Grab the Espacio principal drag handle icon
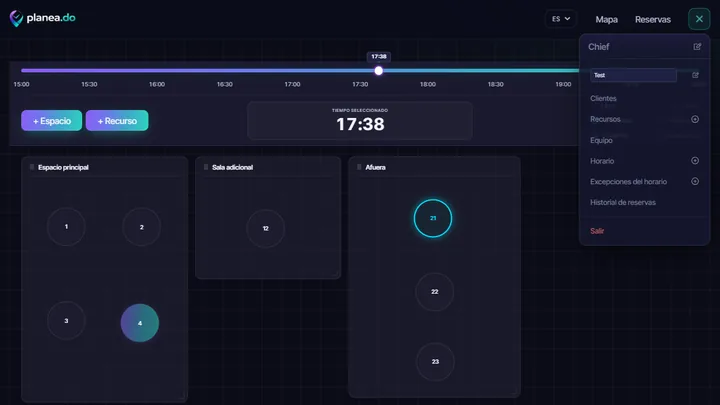The width and height of the screenshot is (720, 405). coord(32,167)
